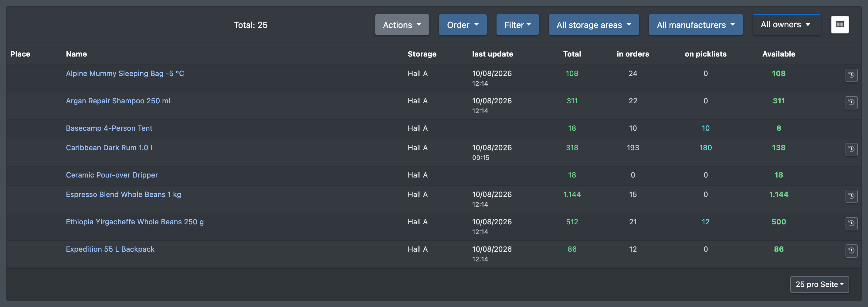Click the Total: 25 count label
The image size is (868, 307).
(x=251, y=25)
